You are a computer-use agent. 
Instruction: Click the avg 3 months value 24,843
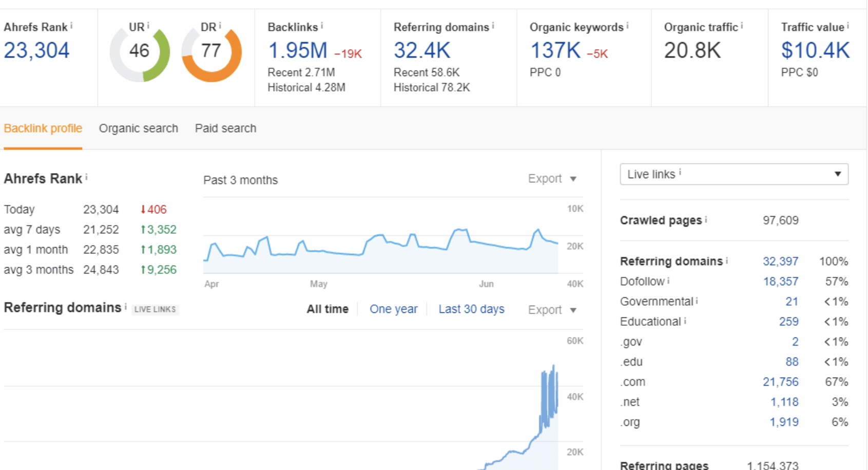coord(101,270)
